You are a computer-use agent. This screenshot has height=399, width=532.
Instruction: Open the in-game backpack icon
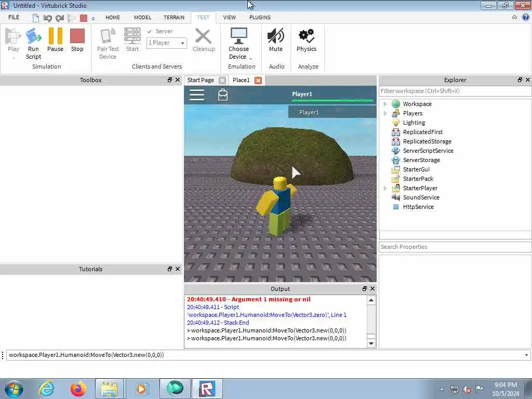click(x=223, y=95)
